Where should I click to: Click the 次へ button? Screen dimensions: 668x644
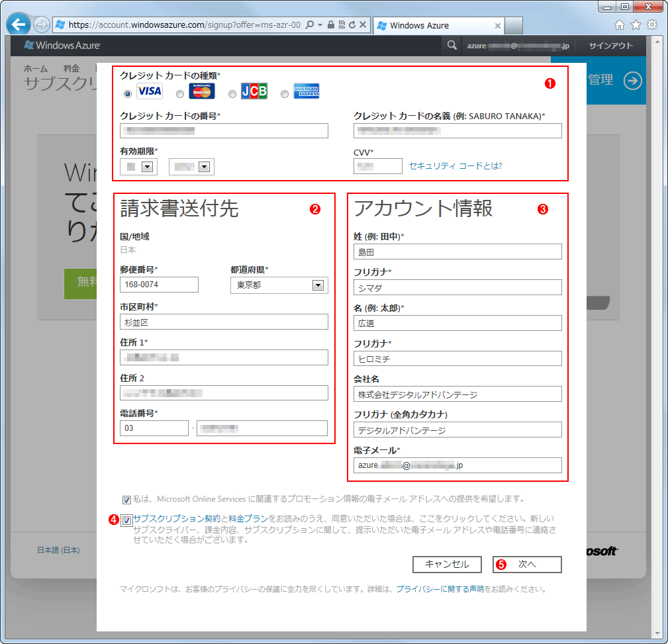[527, 565]
